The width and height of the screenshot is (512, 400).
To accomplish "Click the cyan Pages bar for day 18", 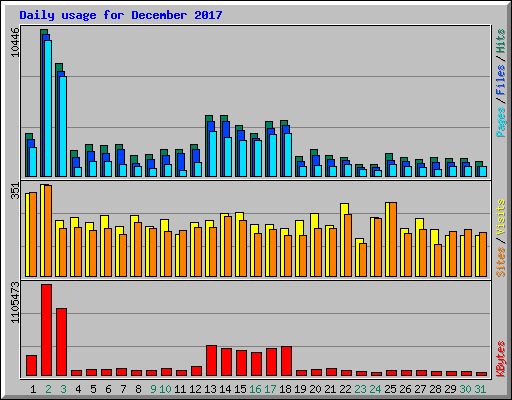I will (x=288, y=155).
